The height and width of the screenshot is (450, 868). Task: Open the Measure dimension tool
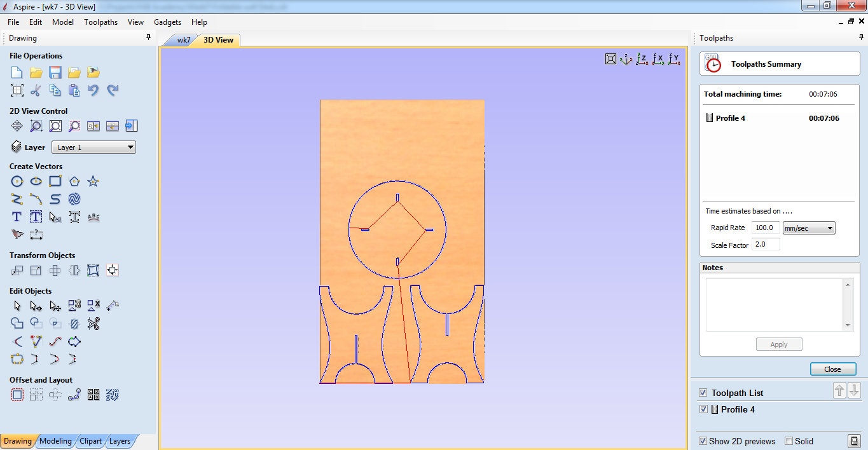(x=36, y=235)
